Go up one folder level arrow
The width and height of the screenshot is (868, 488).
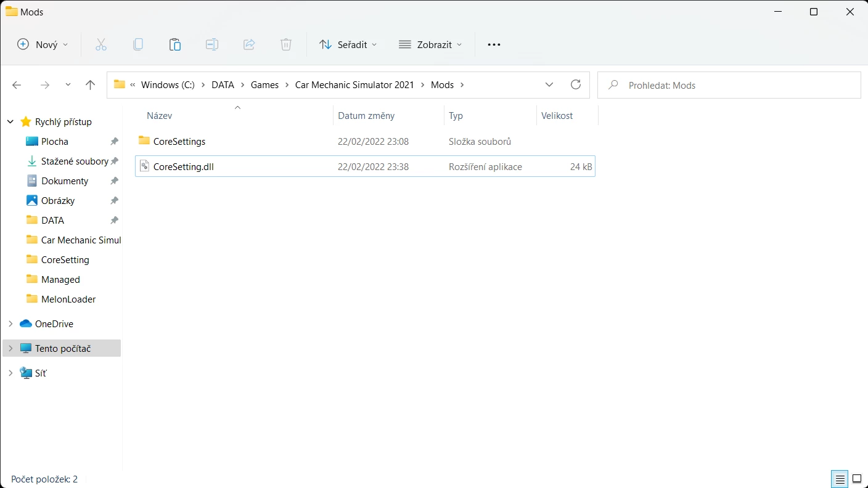click(90, 85)
